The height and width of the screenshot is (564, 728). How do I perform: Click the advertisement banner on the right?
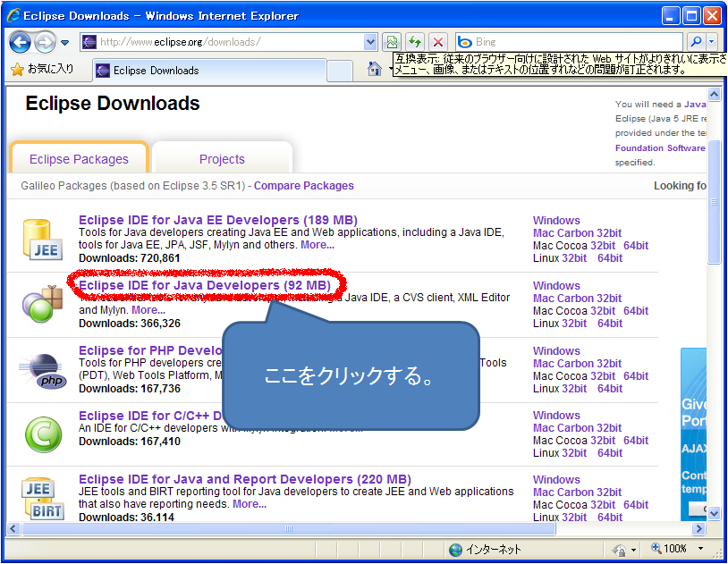(693, 434)
